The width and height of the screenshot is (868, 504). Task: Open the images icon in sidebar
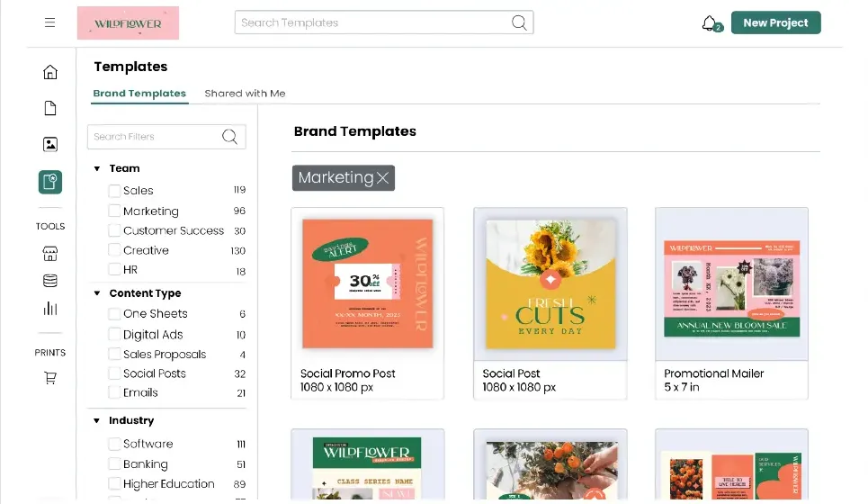coord(50,144)
